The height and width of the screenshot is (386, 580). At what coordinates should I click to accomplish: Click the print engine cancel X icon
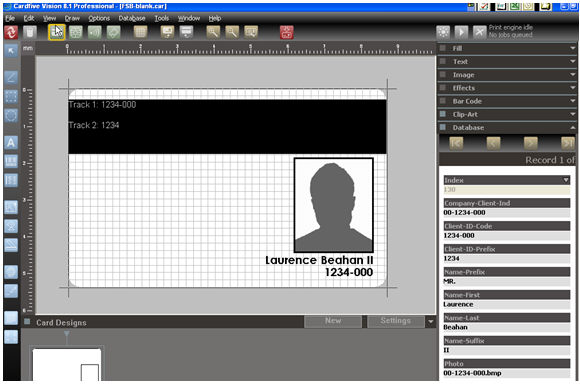point(479,33)
